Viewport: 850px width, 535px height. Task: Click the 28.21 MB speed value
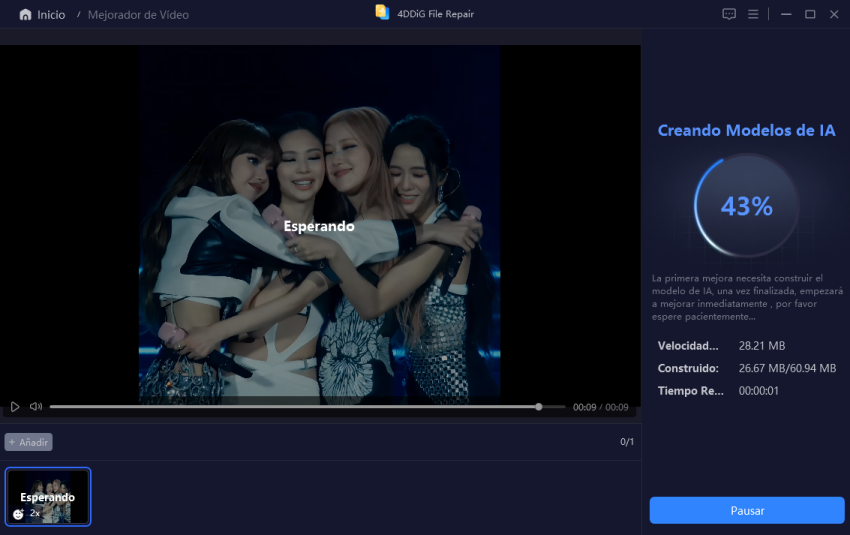click(x=762, y=346)
